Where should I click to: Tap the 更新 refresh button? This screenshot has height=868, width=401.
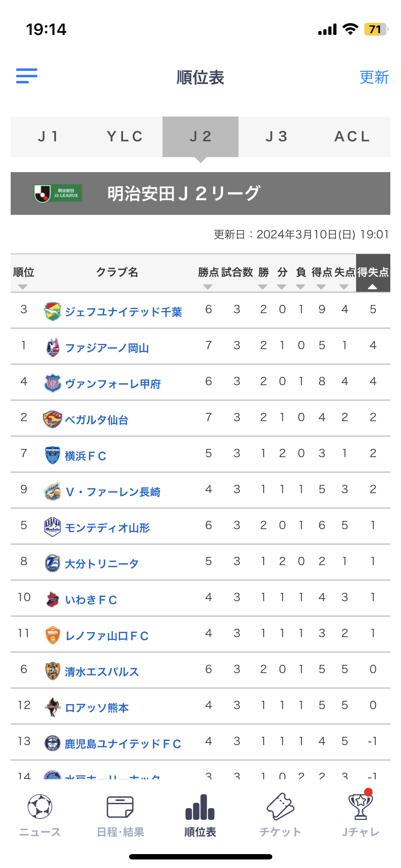(374, 77)
